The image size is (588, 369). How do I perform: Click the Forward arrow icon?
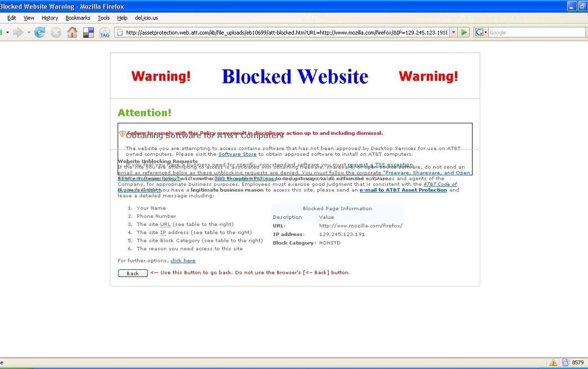click(x=18, y=32)
